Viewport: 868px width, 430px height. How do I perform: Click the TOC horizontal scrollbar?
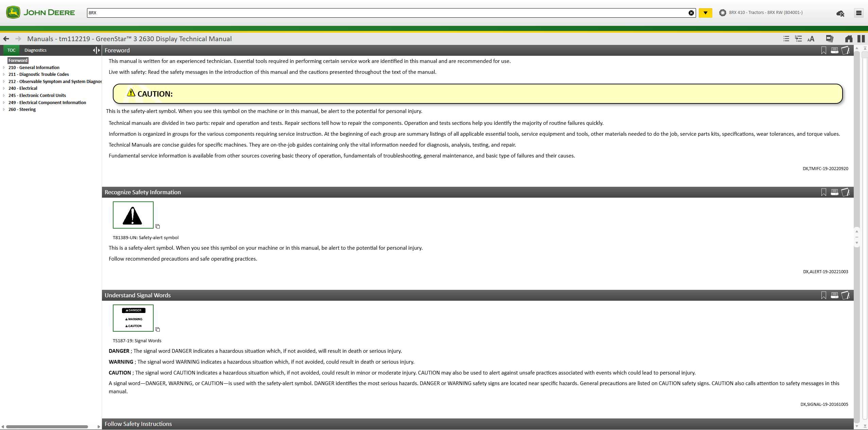(x=47, y=427)
